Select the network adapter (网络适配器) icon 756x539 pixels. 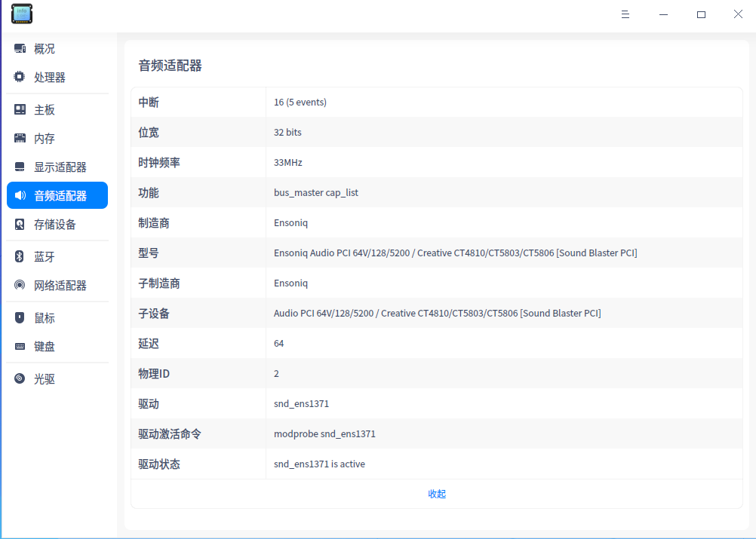tap(20, 286)
